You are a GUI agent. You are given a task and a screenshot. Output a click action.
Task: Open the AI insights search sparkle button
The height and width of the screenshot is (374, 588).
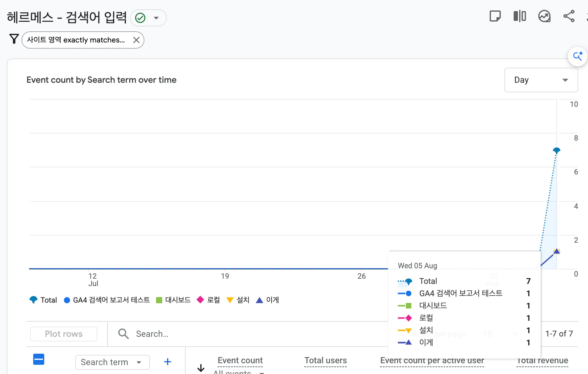(578, 57)
